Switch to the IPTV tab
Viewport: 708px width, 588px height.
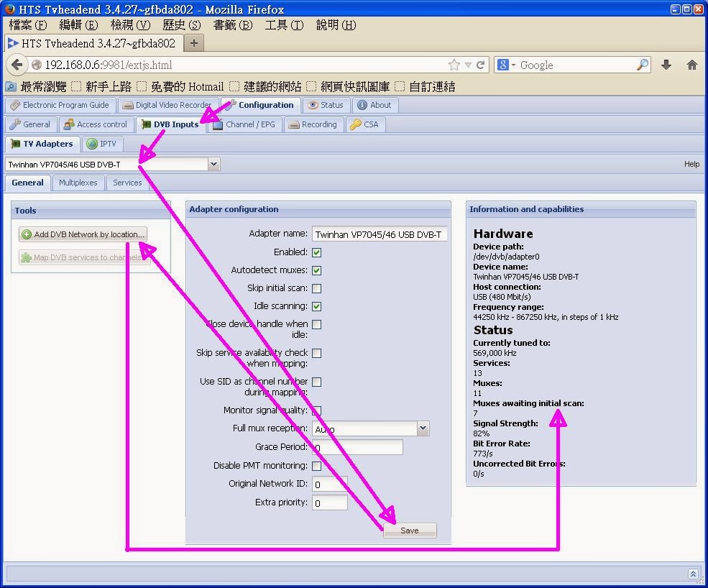[102, 144]
